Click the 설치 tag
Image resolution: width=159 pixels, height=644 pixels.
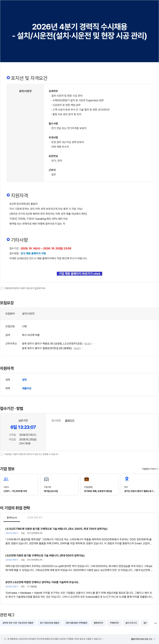pyautogui.click(x=145, y=623)
